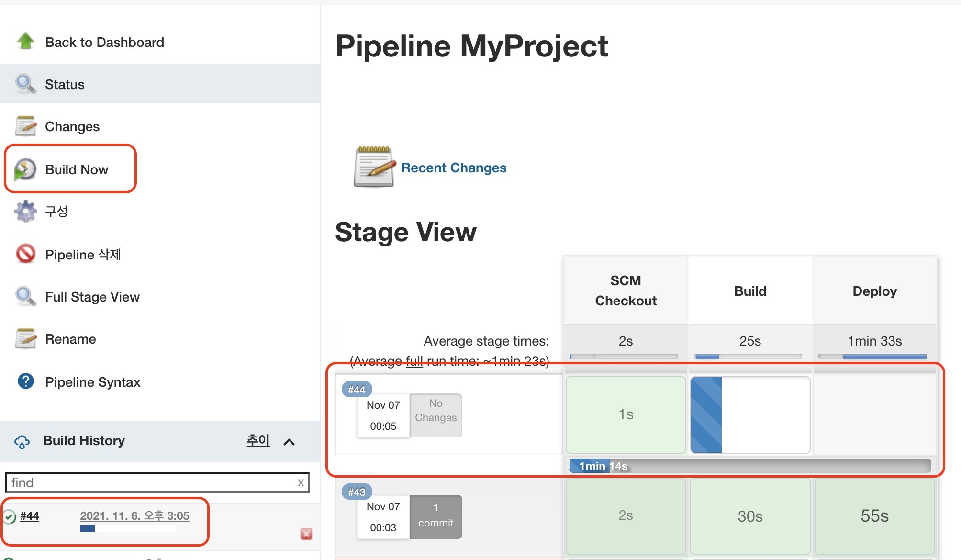This screenshot has height=560, width=961.
Task: Collapse the Build History panel chevron
Action: click(289, 442)
